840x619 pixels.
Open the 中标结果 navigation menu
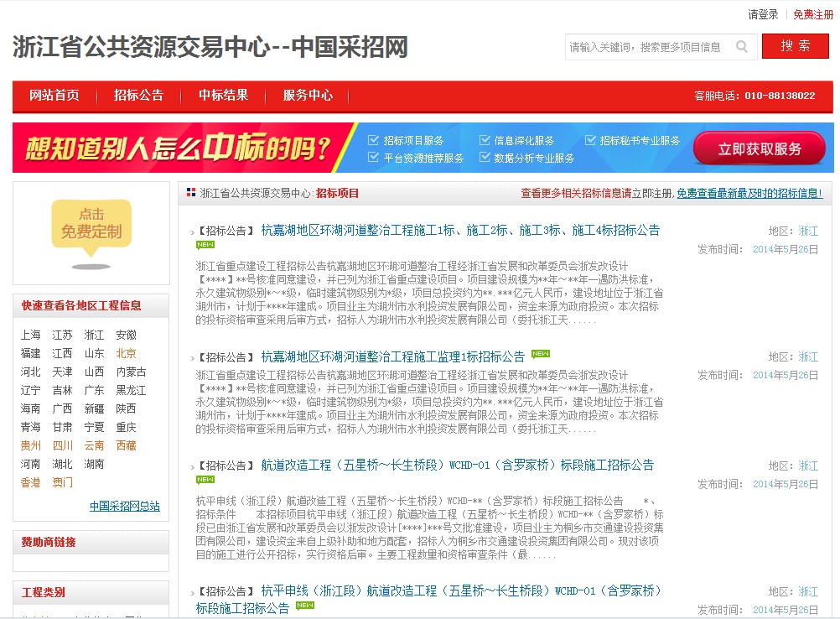coord(223,96)
